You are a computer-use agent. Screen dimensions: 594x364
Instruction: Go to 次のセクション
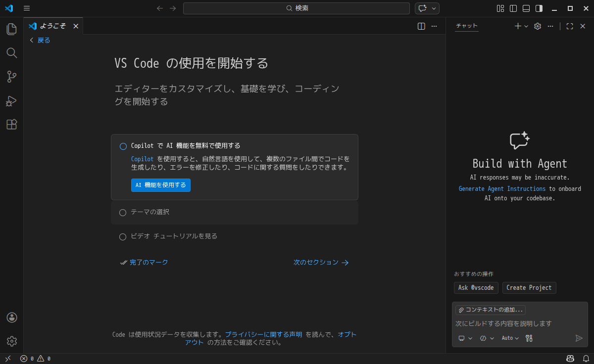[321, 263]
